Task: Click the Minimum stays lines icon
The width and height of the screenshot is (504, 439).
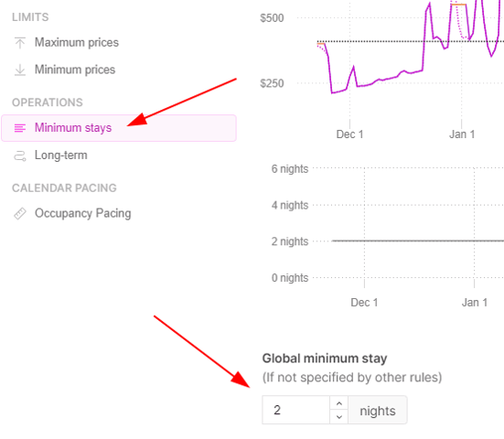Action: 20,128
